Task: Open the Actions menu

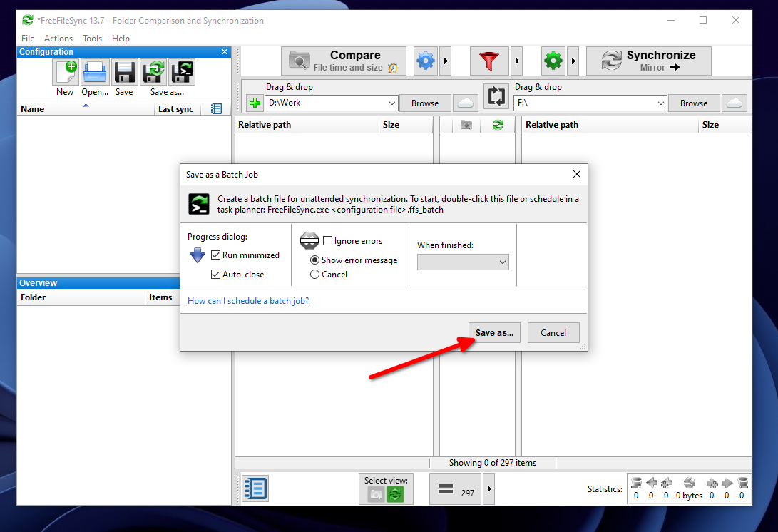Action: 58,39
